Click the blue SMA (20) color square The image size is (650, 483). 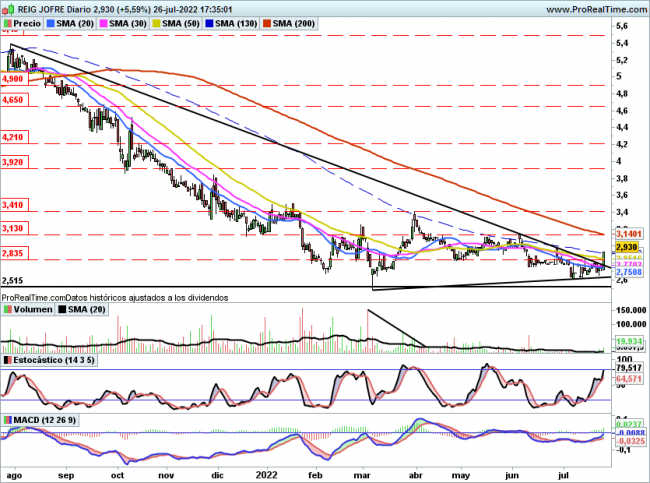click(51, 24)
